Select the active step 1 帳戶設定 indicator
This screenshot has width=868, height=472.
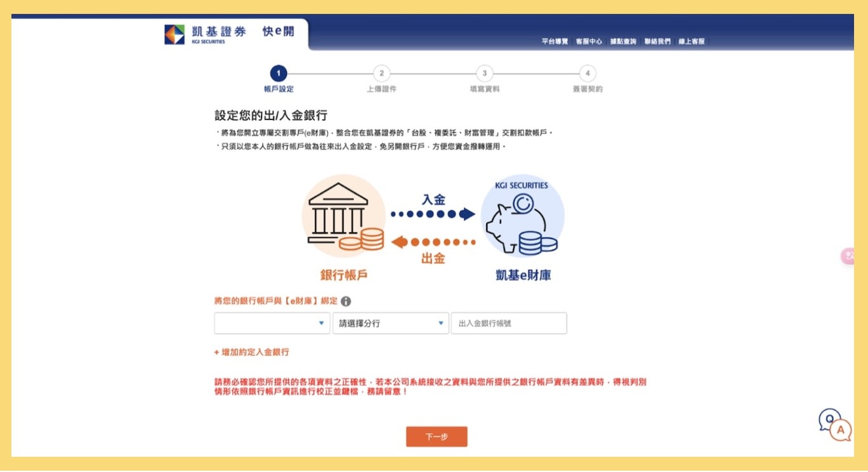pyautogui.click(x=280, y=74)
